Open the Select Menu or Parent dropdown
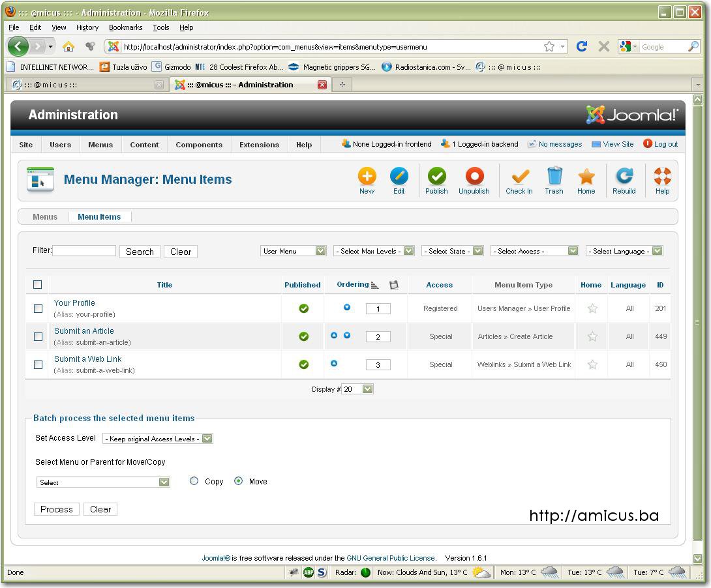 tap(103, 482)
